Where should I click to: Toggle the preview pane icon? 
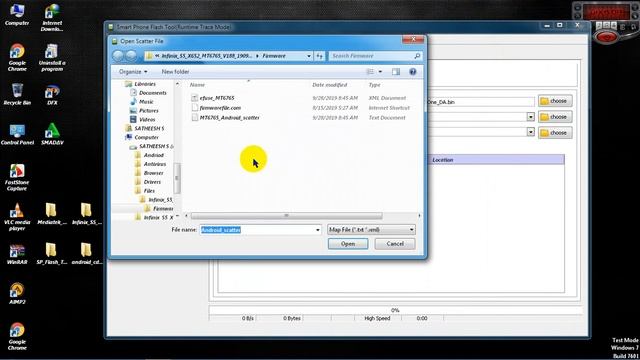pyautogui.click(x=396, y=72)
